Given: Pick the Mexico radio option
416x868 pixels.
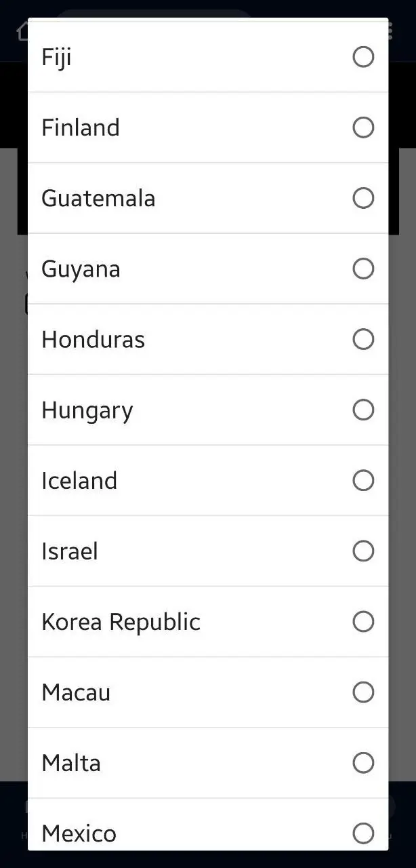Looking at the screenshot, I should point(363,833).
